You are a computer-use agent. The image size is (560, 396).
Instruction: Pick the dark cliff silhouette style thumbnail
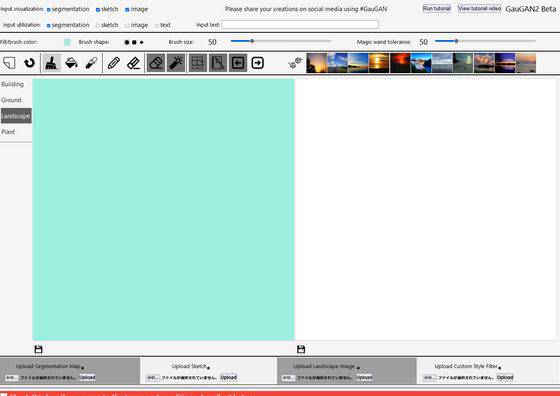click(x=316, y=63)
